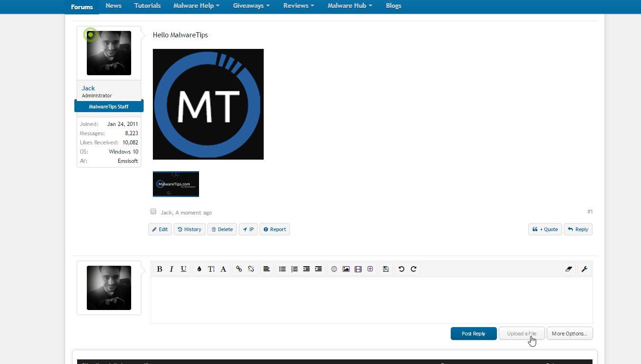This screenshot has height=364, width=641.
Task: Submit with the Post Reply button
Action: (x=474, y=334)
